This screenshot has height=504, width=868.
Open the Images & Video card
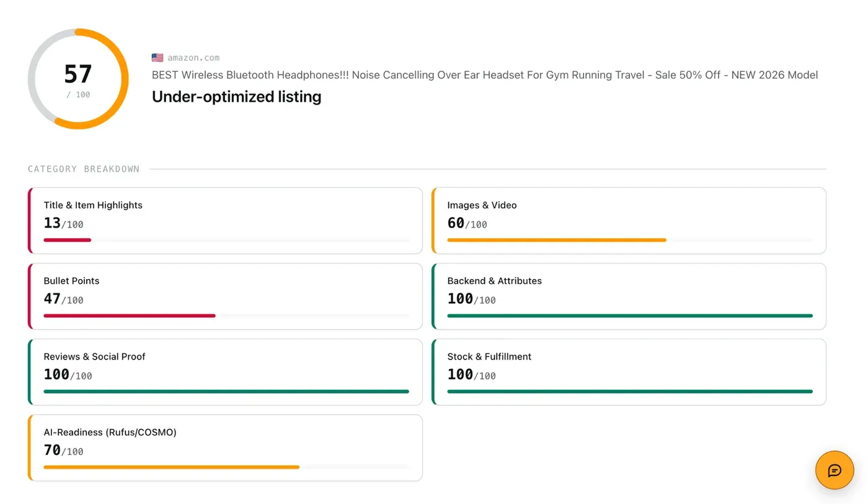pos(629,221)
